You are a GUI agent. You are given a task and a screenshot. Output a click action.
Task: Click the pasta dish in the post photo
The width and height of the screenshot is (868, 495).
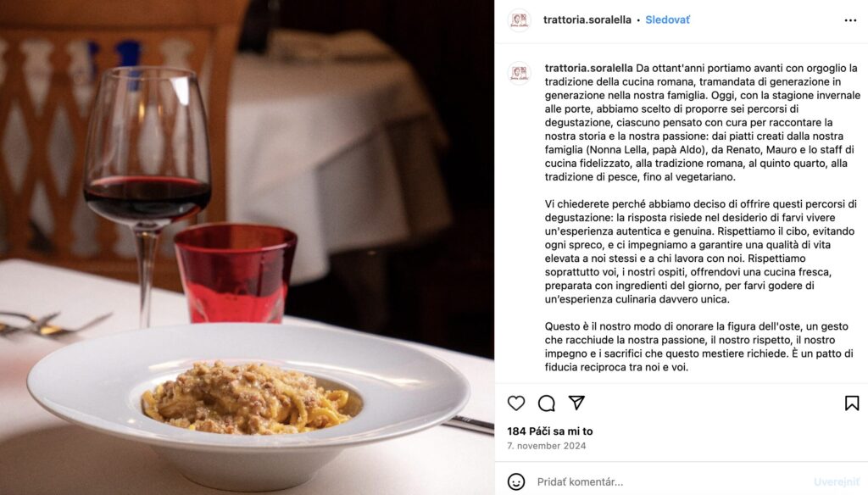click(x=249, y=398)
